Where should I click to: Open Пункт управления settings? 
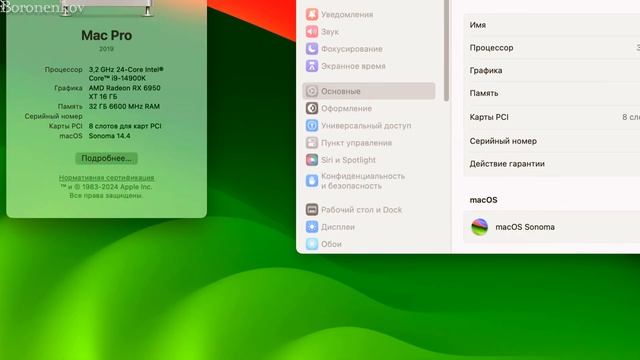point(369,142)
